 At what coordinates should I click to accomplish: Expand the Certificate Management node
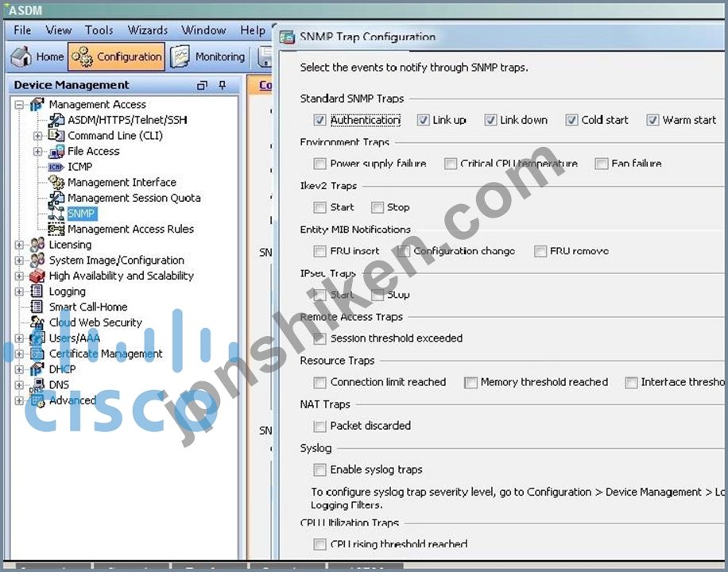point(19,354)
